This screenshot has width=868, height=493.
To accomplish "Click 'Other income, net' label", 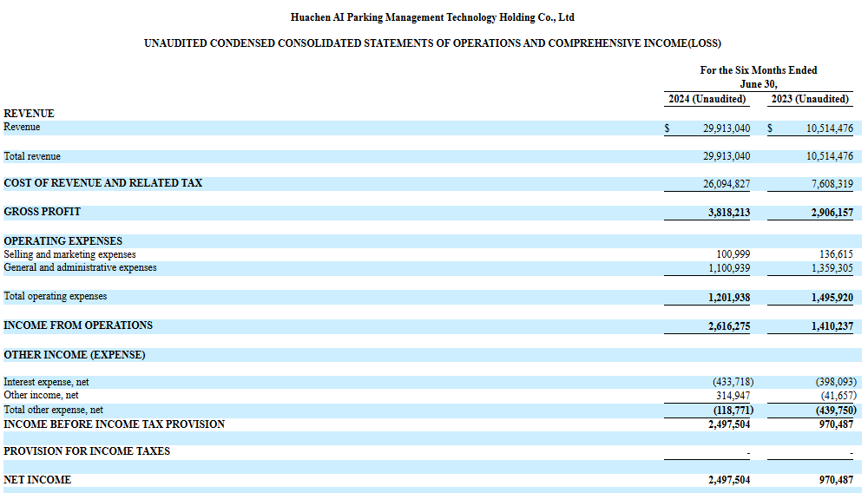I will (41, 395).
